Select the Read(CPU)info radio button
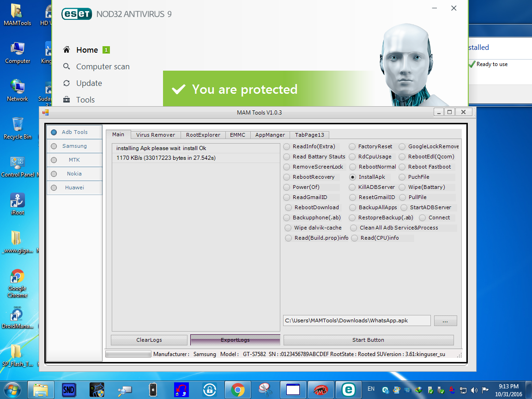 (355, 238)
